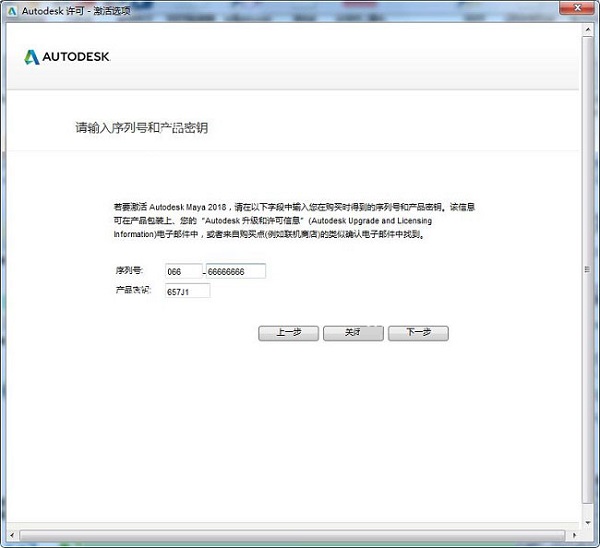
Task: Click the Autodesk icon in the title bar
Action: [13, 11]
